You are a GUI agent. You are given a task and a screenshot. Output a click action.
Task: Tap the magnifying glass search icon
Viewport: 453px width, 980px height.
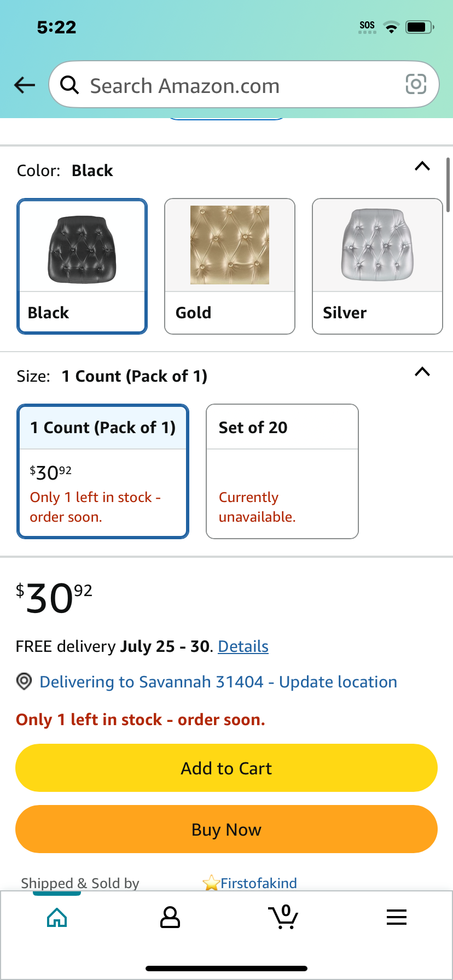pyautogui.click(x=69, y=85)
